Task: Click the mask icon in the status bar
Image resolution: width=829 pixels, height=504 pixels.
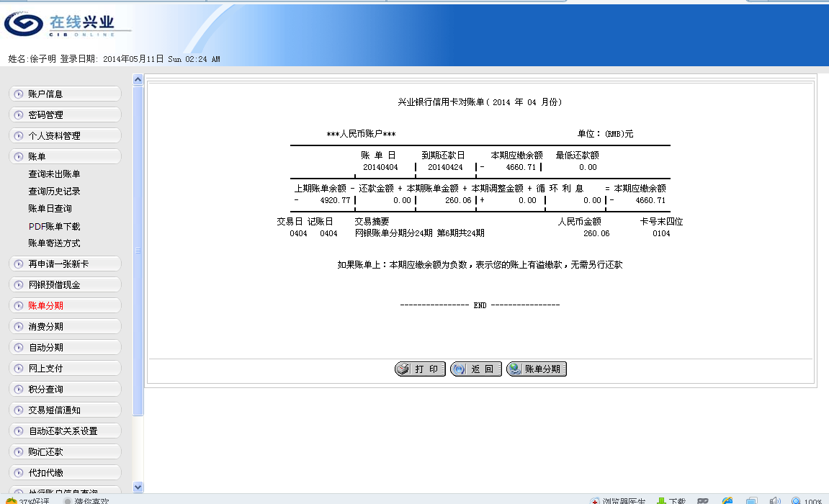Action: point(703,501)
